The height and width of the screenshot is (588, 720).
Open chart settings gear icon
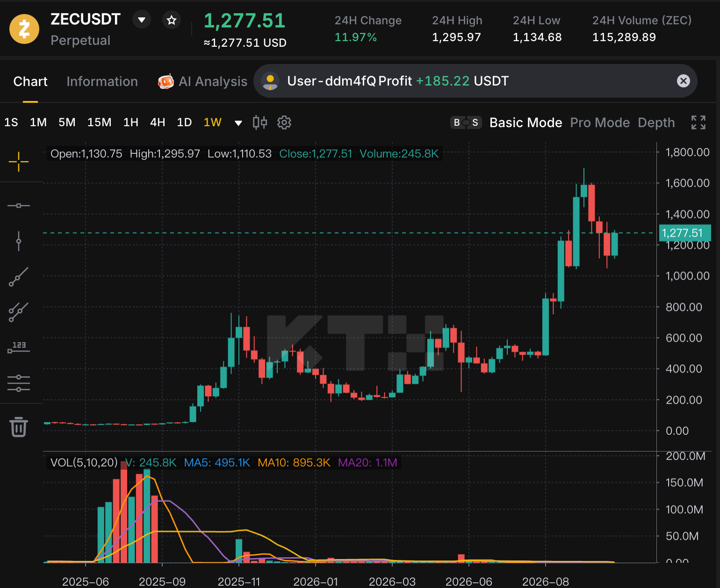click(x=284, y=122)
